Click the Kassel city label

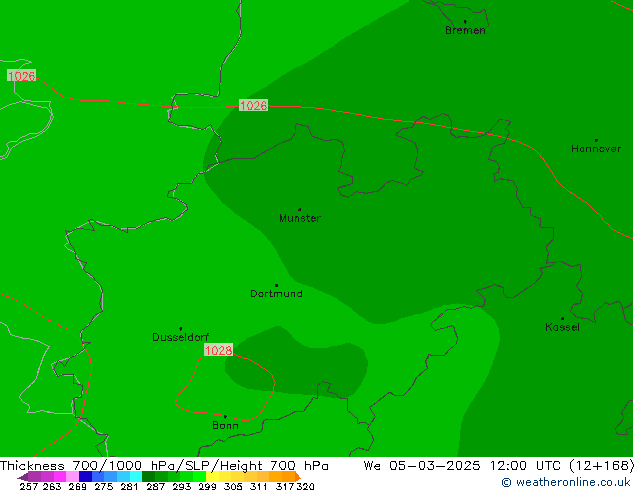(x=562, y=327)
